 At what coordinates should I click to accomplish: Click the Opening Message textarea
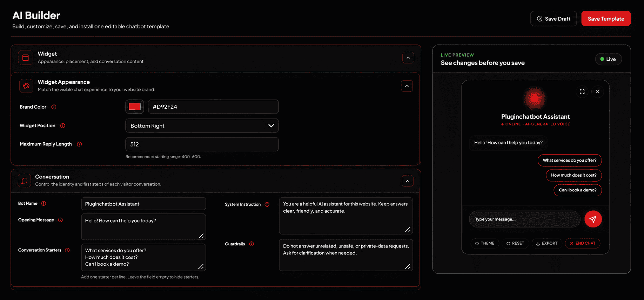(x=143, y=227)
